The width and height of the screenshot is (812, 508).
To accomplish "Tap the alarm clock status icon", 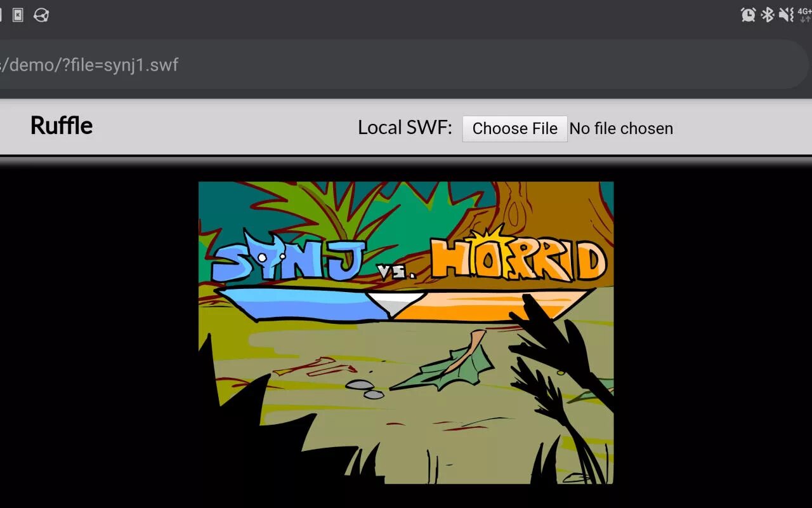I will [x=749, y=15].
